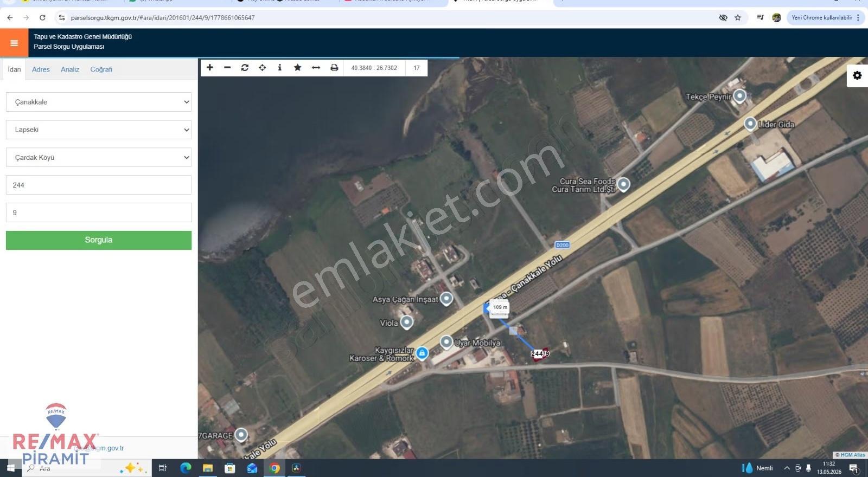Open the Windows Start menu
The height and width of the screenshot is (477, 868).
point(11,468)
